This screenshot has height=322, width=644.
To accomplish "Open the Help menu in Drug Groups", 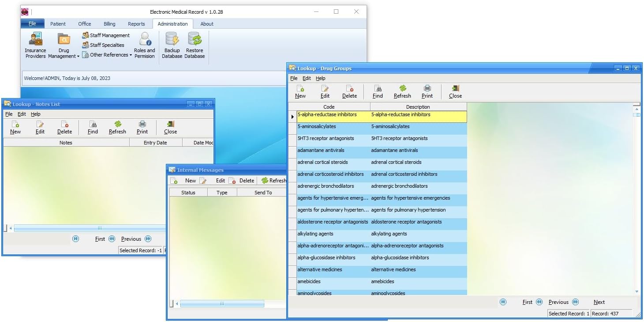I will (320, 78).
